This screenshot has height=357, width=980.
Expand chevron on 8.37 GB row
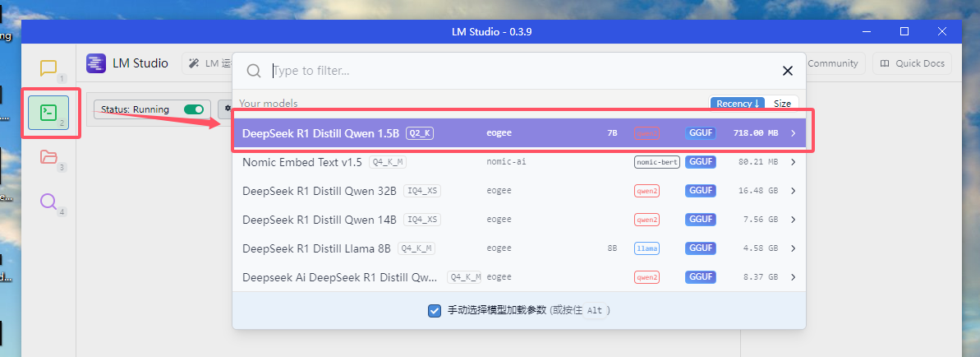[794, 277]
